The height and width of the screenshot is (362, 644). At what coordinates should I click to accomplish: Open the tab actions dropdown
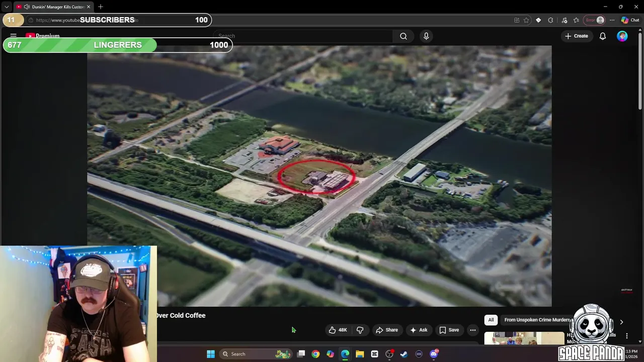7,7
